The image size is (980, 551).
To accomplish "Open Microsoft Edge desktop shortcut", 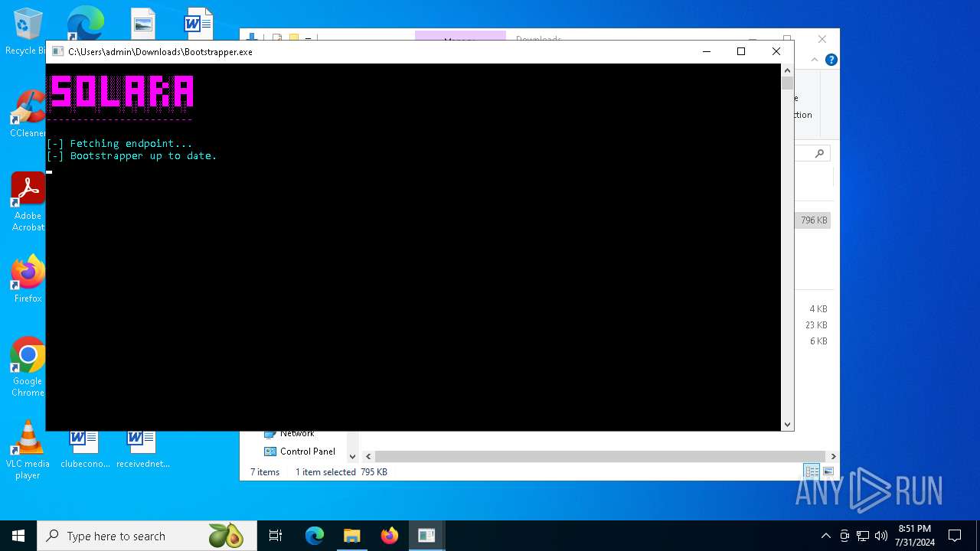I will click(x=85, y=23).
